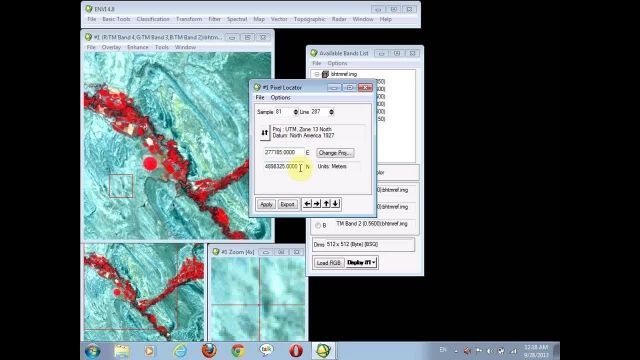Click the Sample input field
Screen dimensions: 640x360
point(284,112)
